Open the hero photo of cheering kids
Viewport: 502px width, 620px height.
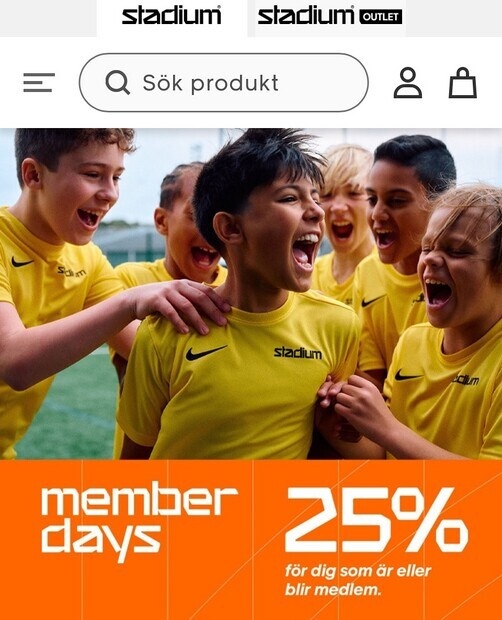pyautogui.click(x=251, y=293)
